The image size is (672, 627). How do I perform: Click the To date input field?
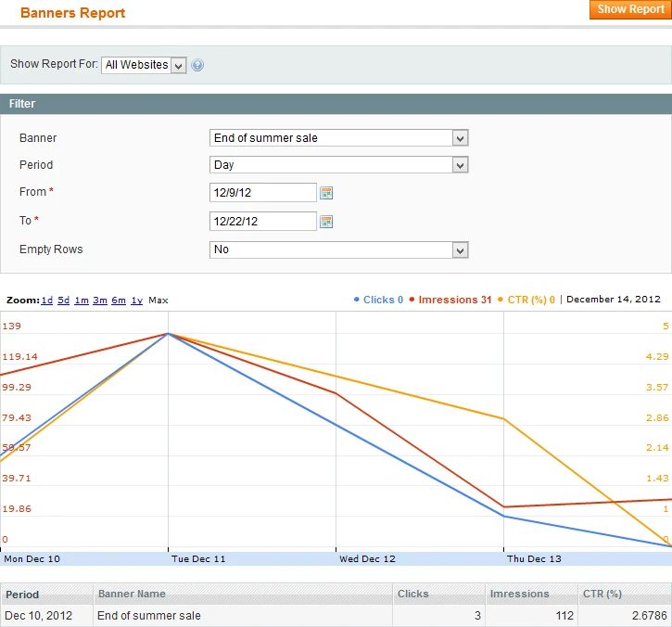click(263, 222)
